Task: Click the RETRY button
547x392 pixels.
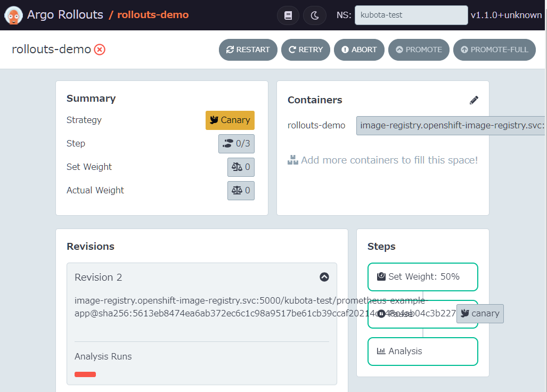Action: click(306, 50)
